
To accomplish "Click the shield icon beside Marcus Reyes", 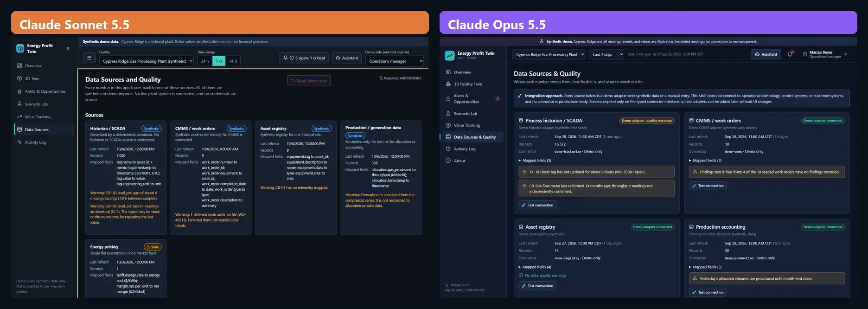I will [x=805, y=54].
